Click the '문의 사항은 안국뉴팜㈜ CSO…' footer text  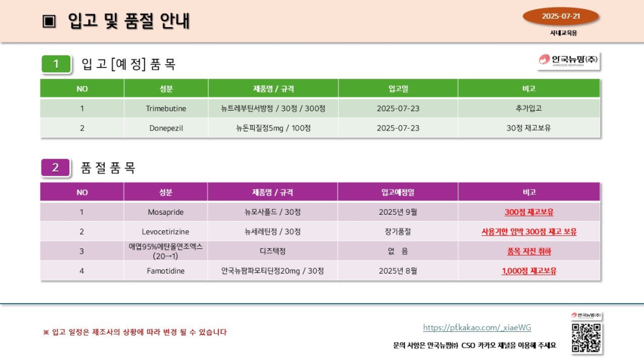[x=474, y=345]
